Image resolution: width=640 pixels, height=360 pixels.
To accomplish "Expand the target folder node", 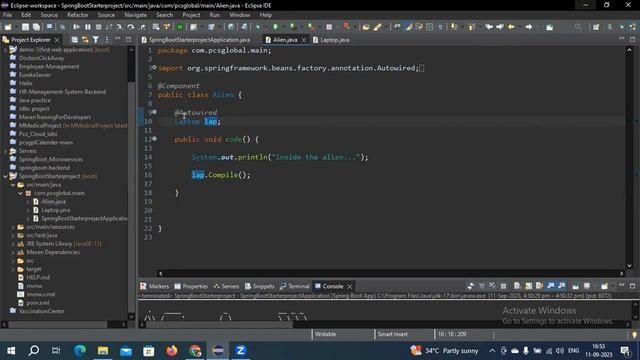I will [x=13, y=269].
